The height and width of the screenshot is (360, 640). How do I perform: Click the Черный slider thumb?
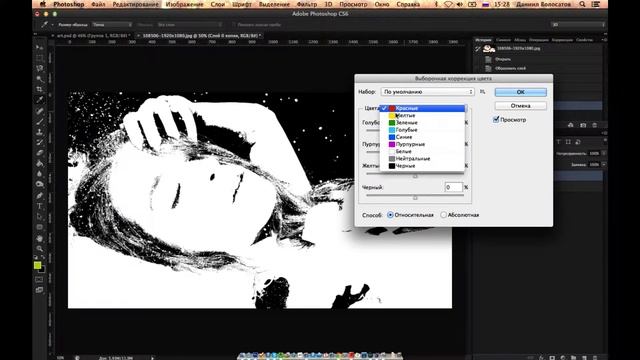pos(415,198)
